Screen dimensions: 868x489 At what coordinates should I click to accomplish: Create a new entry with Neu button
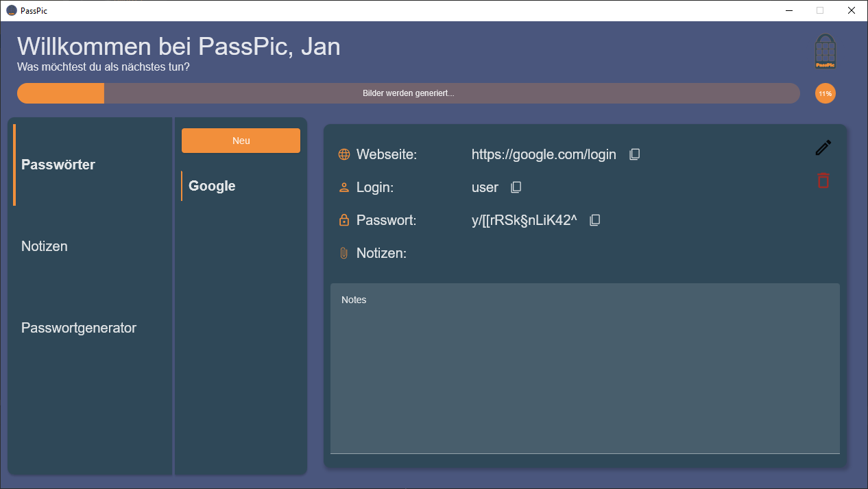[241, 141]
